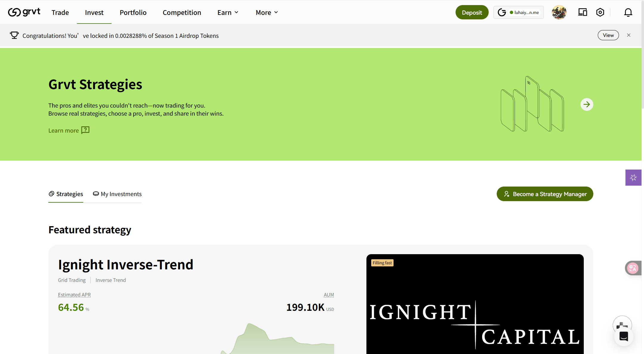
Task: Click Become a Strategy Manager button
Action: click(545, 194)
